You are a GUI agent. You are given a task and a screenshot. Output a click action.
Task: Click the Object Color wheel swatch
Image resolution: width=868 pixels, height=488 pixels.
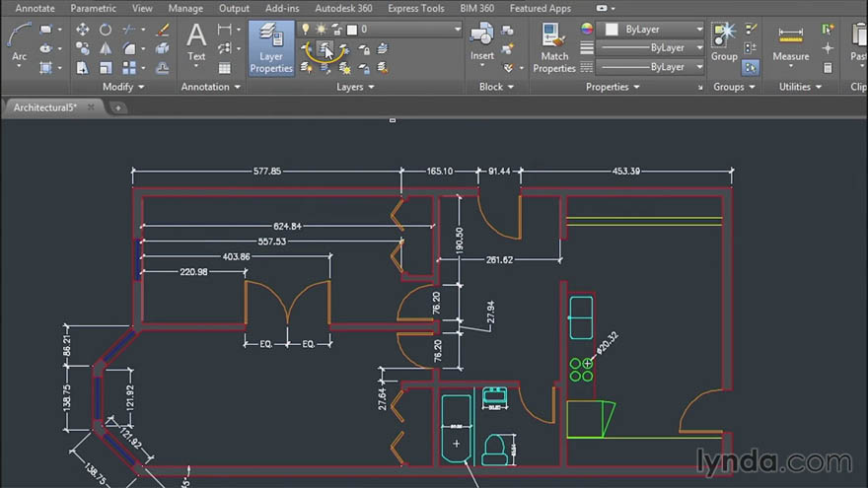[588, 30]
